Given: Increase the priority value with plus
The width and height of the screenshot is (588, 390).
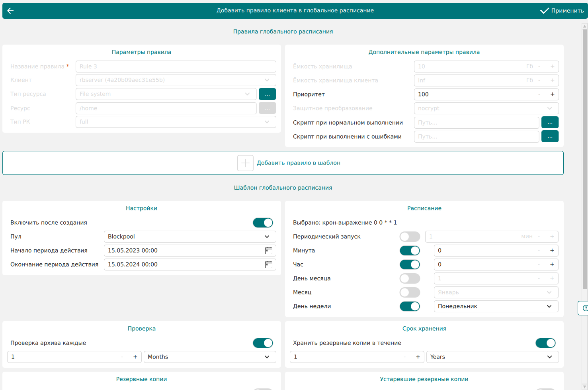Looking at the screenshot, I should pyautogui.click(x=552, y=94).
